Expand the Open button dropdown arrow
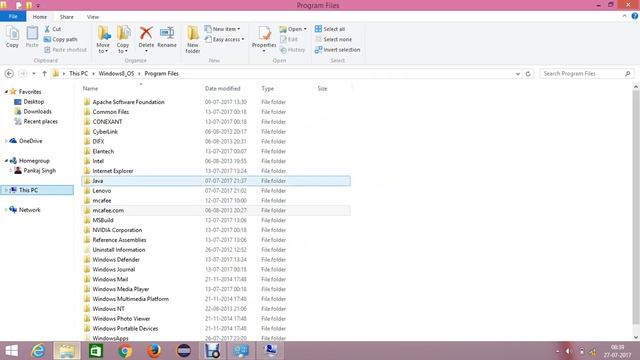Image resolution: width=640 pixels, height=360 pixels. click(x=305, y=29)
